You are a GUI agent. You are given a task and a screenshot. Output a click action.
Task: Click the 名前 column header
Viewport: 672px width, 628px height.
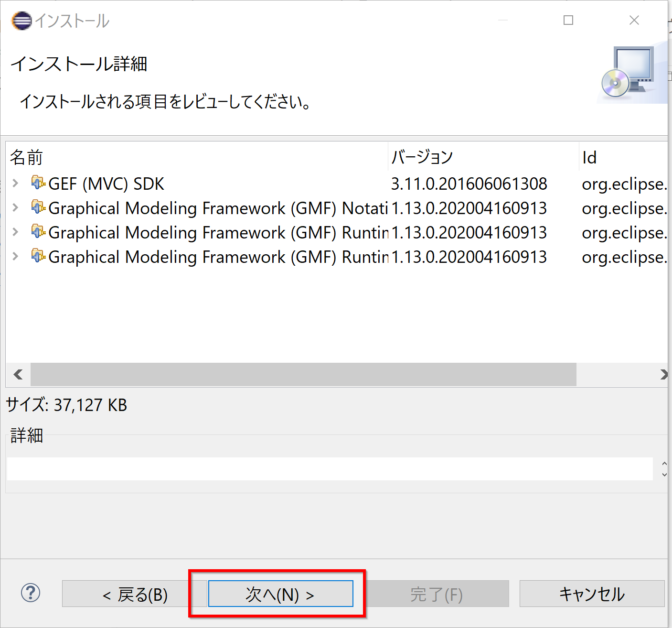click(197, 157)
